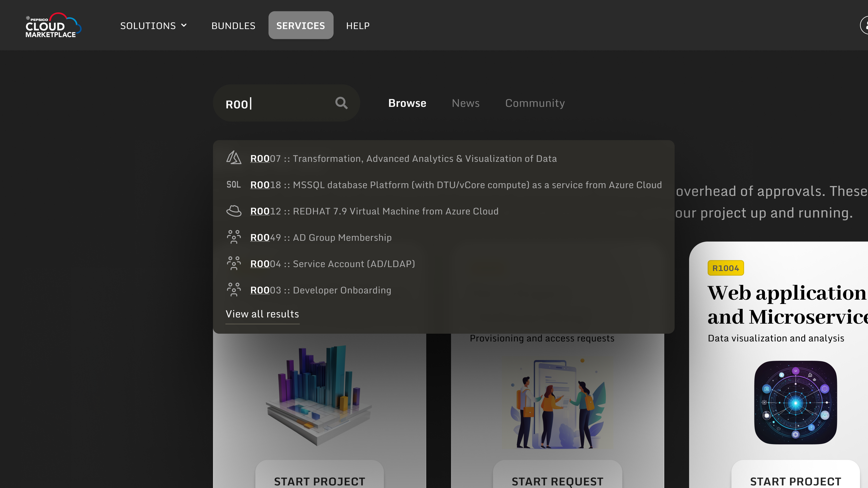Click the PepsiCo Cloud Marketplace logo

tap(53, 26)
